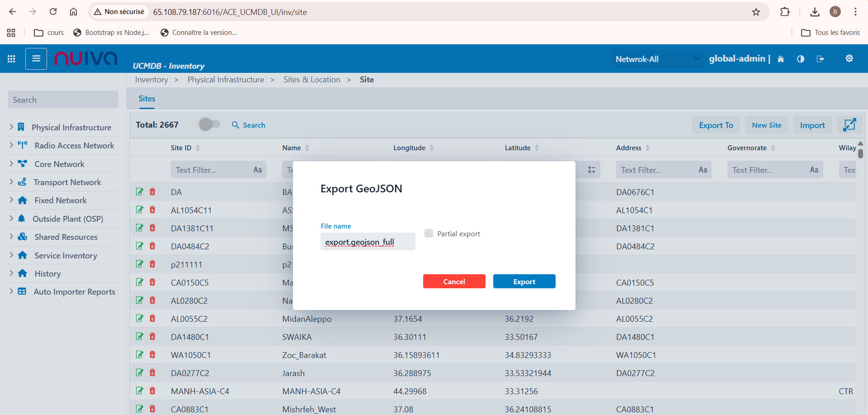Screen dimensions: 868x415
Task: Toggle the contrast theme icon
Action: pos(800,59)
